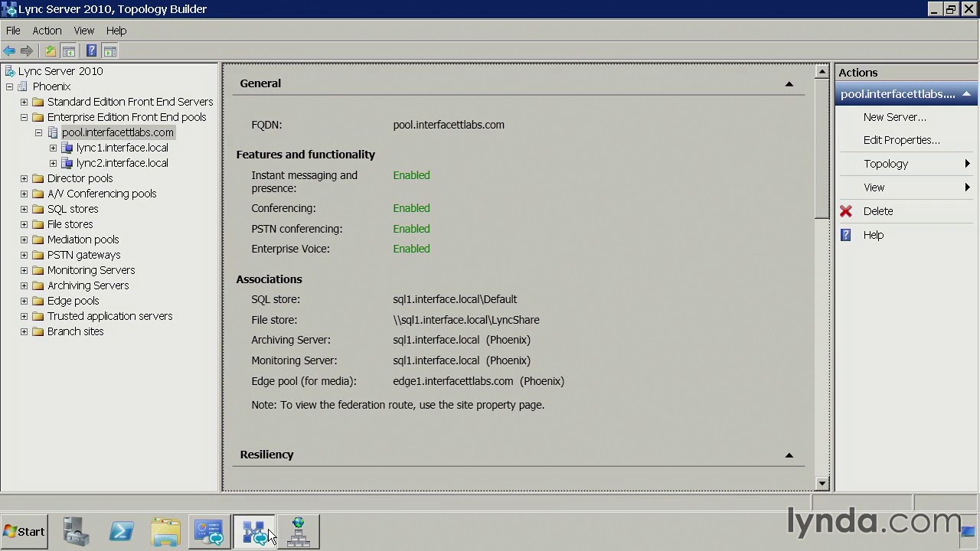Image resolution: width=980 pixels, height=551 pixels.
Task: Open the View submenu in Actions pane
Action: click(x=906, y=187)
